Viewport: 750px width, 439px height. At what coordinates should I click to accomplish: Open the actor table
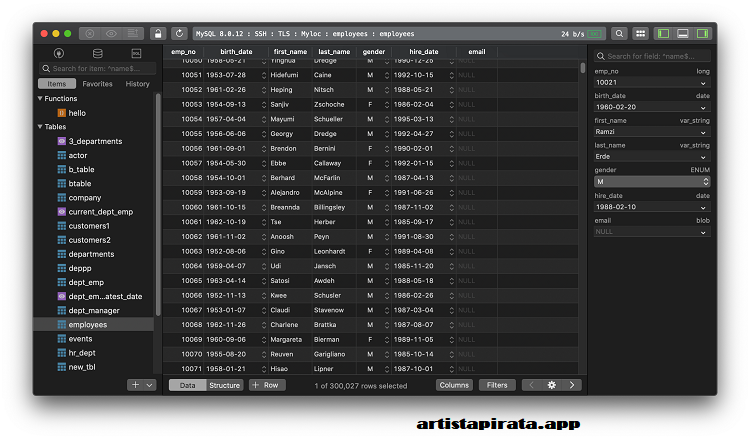pos(77,155)
